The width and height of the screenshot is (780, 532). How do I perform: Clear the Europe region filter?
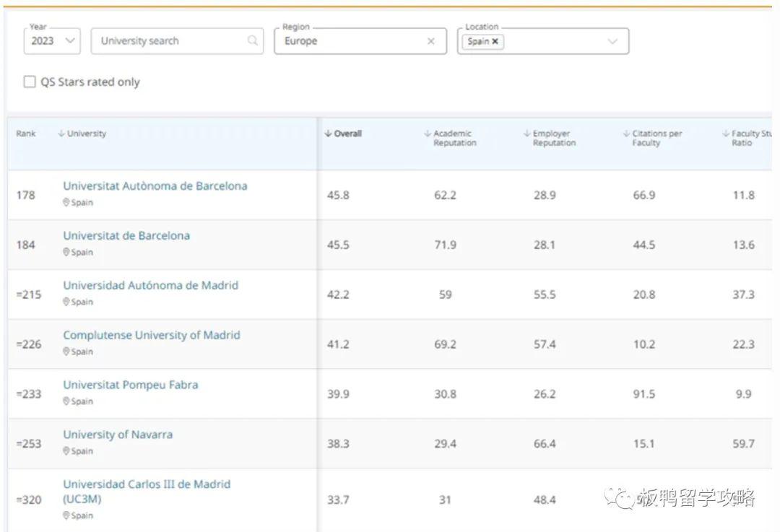(x=431, y=41)
